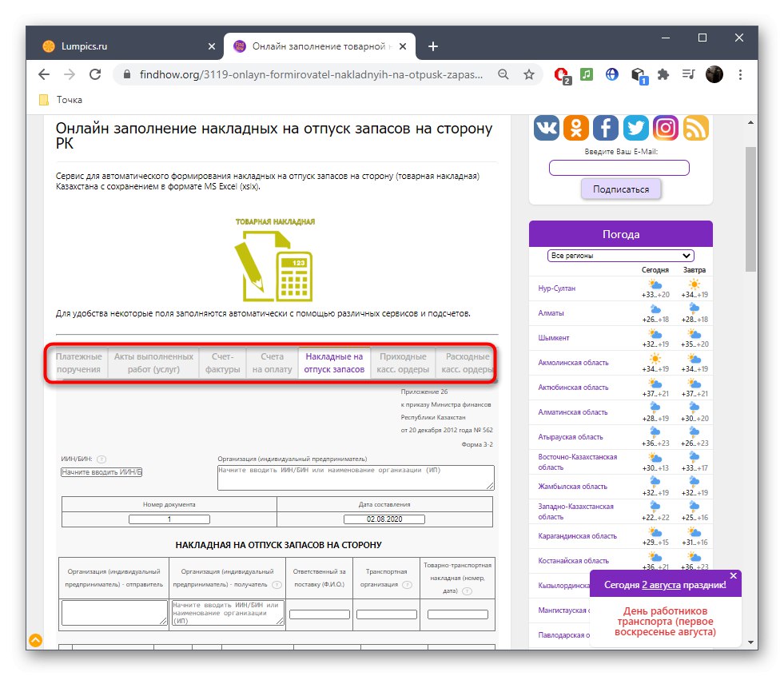The height and width of the screenshot is (676, 784).
Task: Click the Twitter bird icon
Action: [x=635, y=127]
